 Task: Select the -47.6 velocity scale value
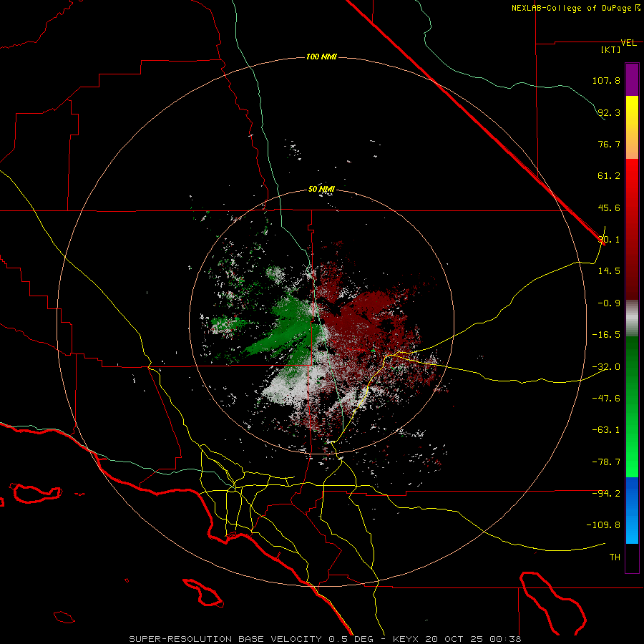(606, 399)
